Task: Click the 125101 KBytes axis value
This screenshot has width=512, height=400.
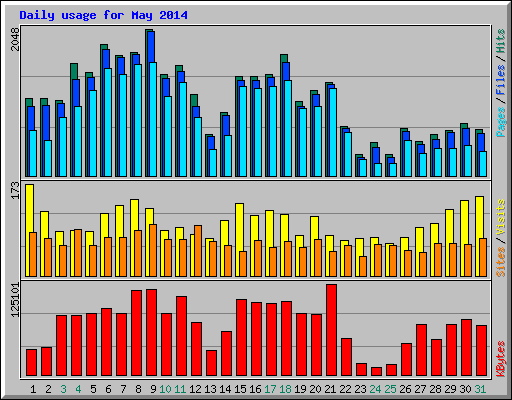Action: [16, 300]
